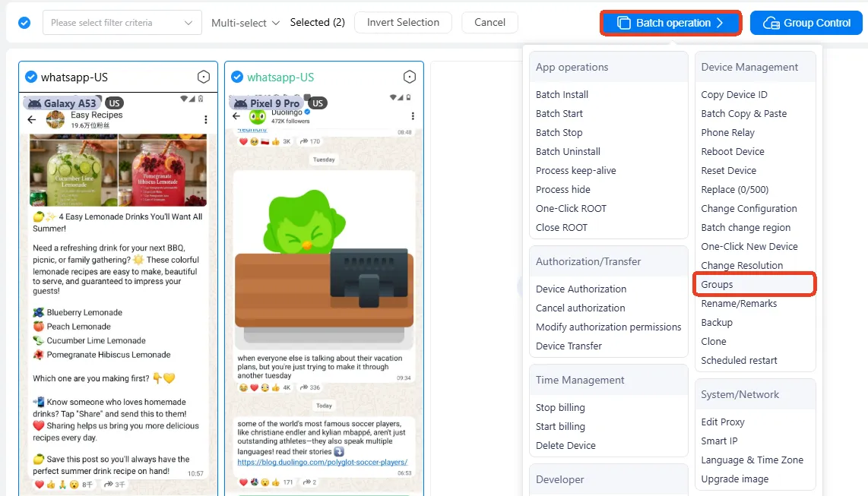Open three-dot menu in Easy Recipes channel

pyautogui.click(x=206, y=119)
